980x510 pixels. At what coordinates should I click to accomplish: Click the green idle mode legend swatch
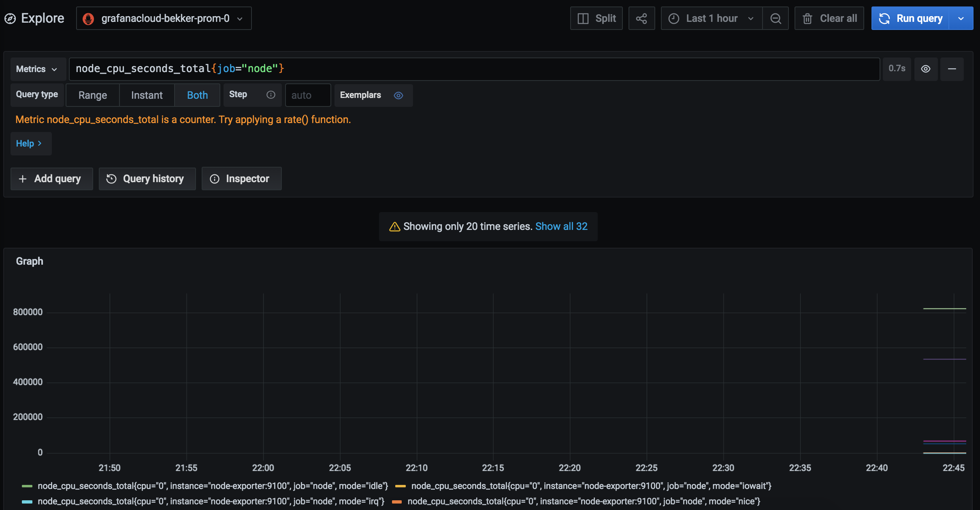(27, 486)
